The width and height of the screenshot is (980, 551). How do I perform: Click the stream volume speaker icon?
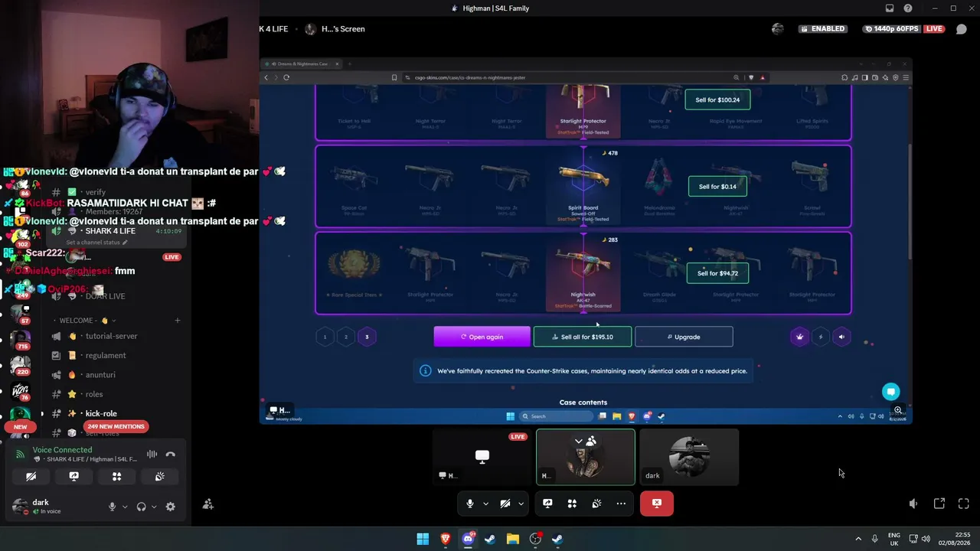913,504
